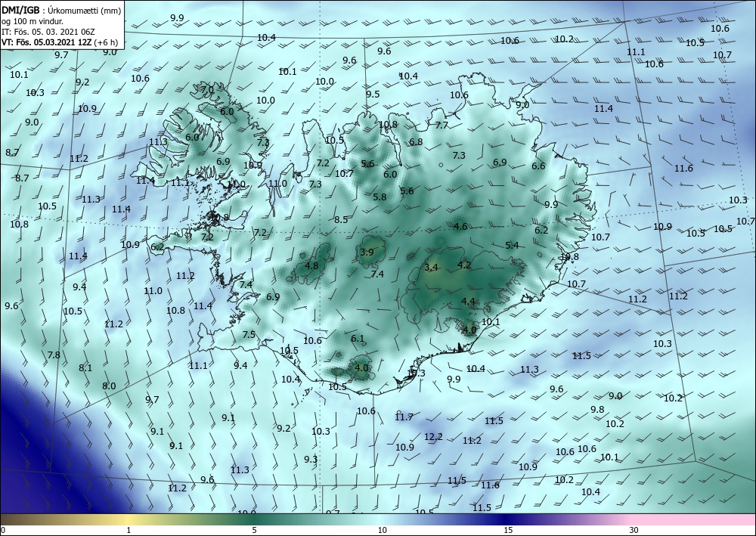This screenshot has height=536, width=756.
Task: Pick the yellow band of the color scale
Action: pos(126,519)
